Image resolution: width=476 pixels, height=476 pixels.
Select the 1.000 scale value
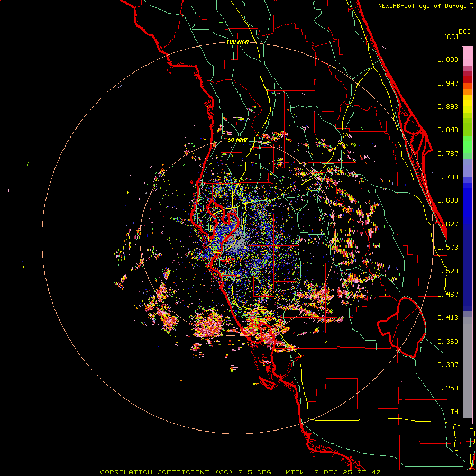(448, 59)
